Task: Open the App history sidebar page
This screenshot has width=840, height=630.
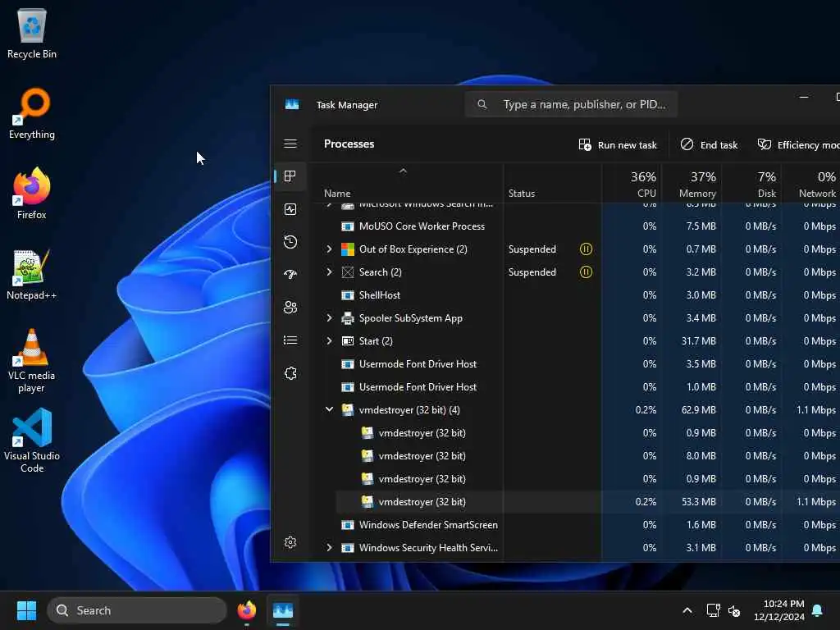Action: point(290,242)
